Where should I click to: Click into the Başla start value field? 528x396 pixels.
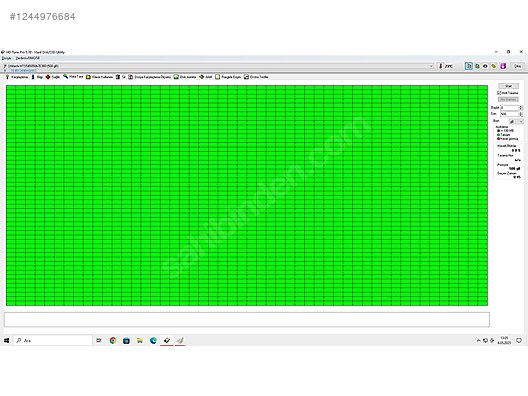point(509,108)
